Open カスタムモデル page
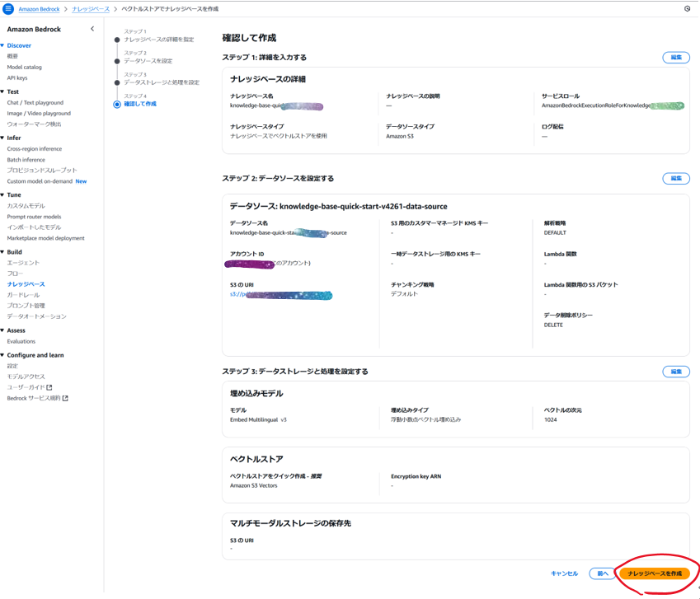The image size is (700, 599). 26,206
